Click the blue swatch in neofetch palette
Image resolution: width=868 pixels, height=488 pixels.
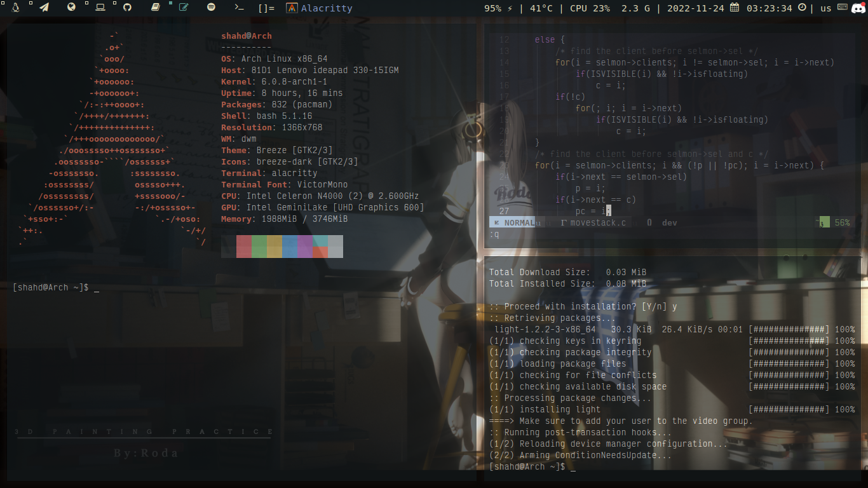pyautogui.click(x=290, y=247)
